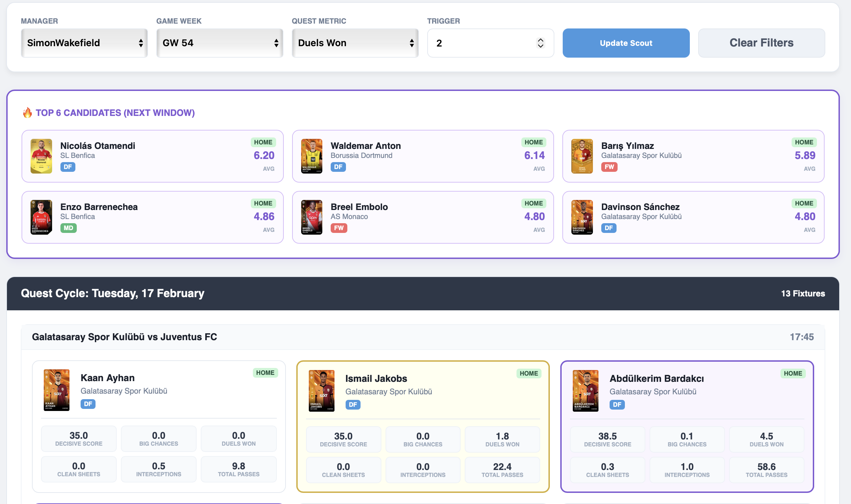Click Abdülkerim Bardakcı's 38.5 Decisive Score tile

point(608,439)
